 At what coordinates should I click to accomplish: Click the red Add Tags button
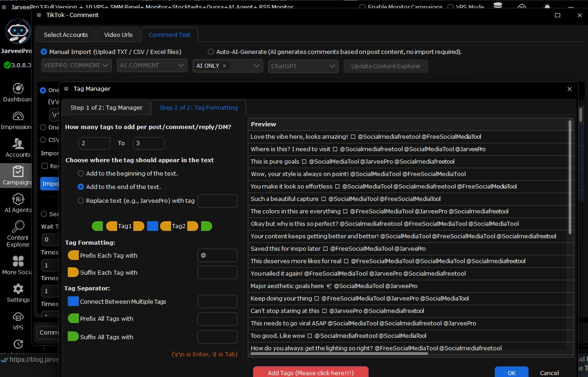(x=310, y=372)
